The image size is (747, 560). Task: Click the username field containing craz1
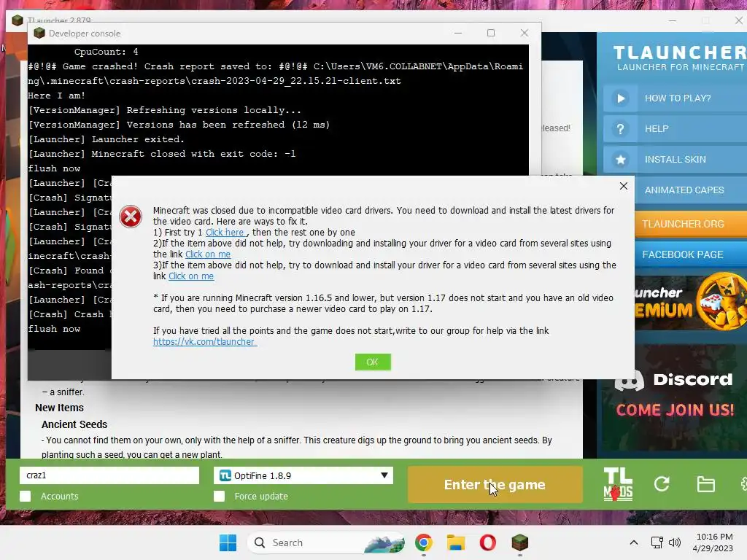point(109,475)
